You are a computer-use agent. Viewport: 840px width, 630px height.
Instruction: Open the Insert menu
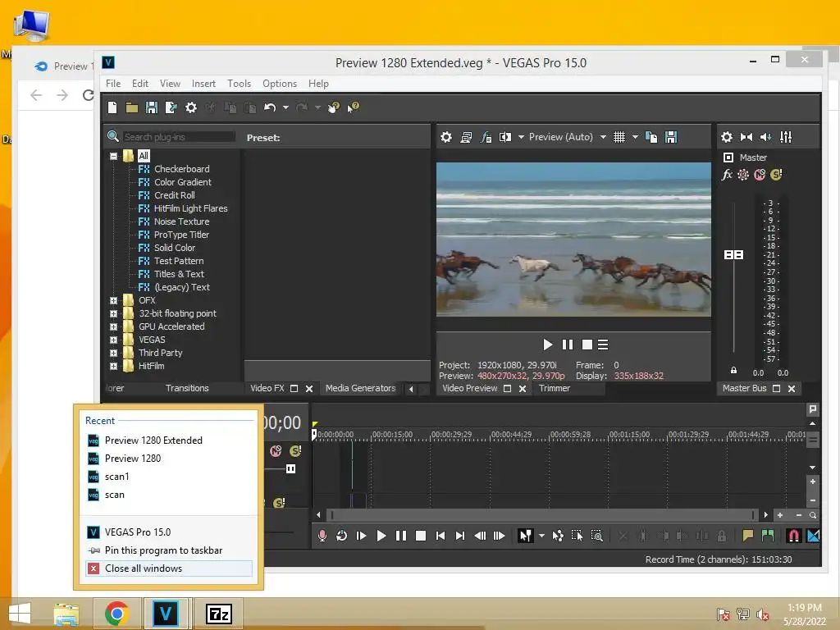(203, 84)
